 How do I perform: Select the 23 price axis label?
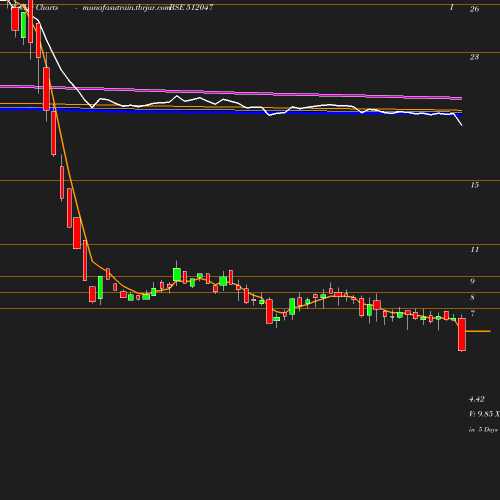474,57
